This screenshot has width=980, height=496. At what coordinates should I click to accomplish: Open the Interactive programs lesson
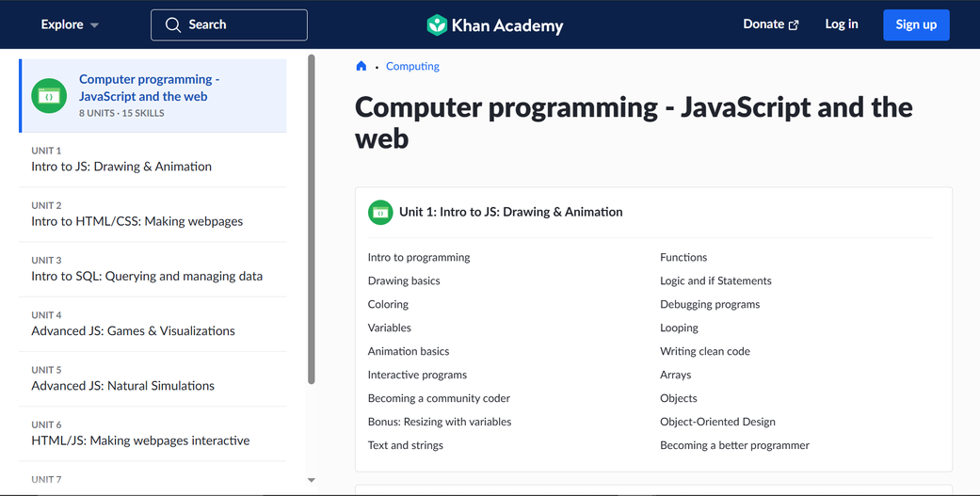pyautogui.click(x=417, y=375)
